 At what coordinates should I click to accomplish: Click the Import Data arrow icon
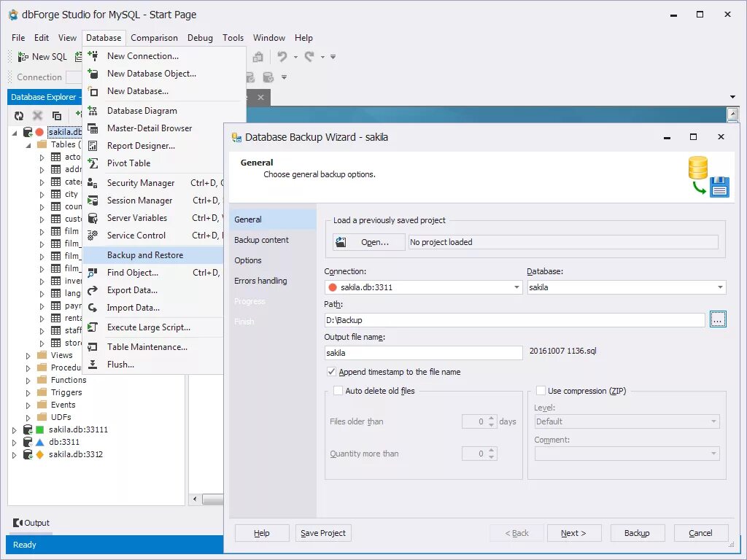(93, 308)
